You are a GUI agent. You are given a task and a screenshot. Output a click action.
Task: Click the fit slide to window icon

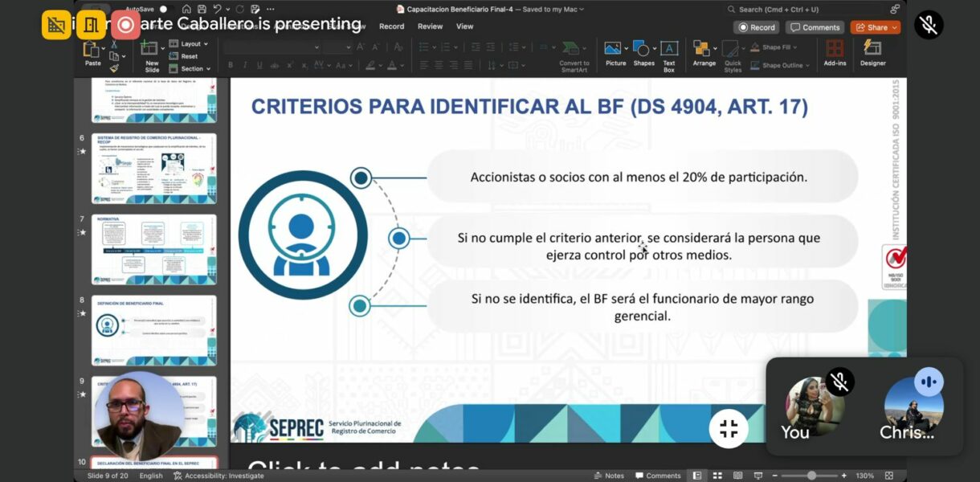coord(888,476)
